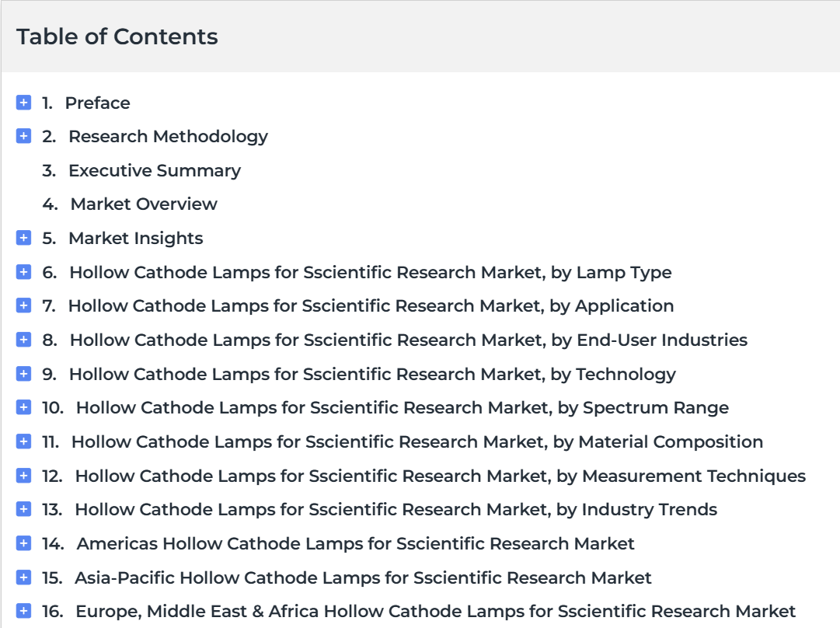Click the Table of Contents heading

pyautogui.click(x=117, y=37)
